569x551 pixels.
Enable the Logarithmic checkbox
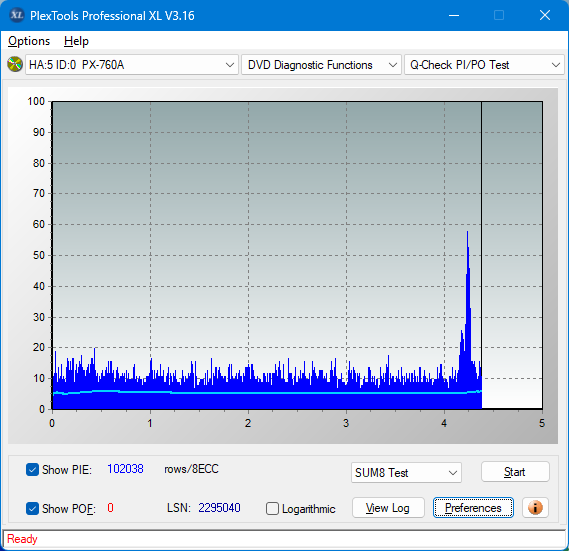pyautogui.click(x=272, y=509)
